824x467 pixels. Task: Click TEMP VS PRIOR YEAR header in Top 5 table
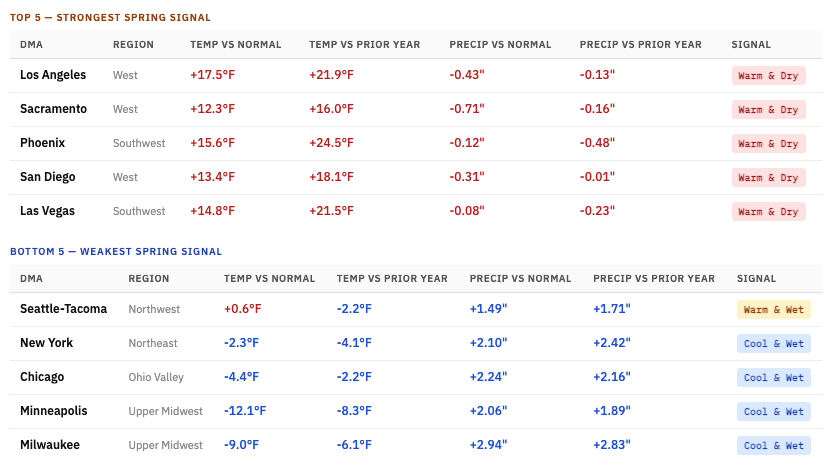click(364, 45)
